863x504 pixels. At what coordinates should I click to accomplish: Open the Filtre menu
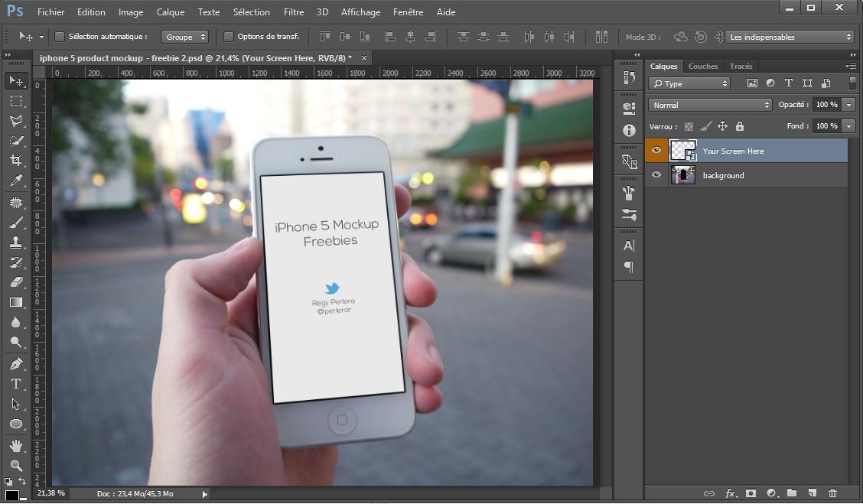(293, 11)
